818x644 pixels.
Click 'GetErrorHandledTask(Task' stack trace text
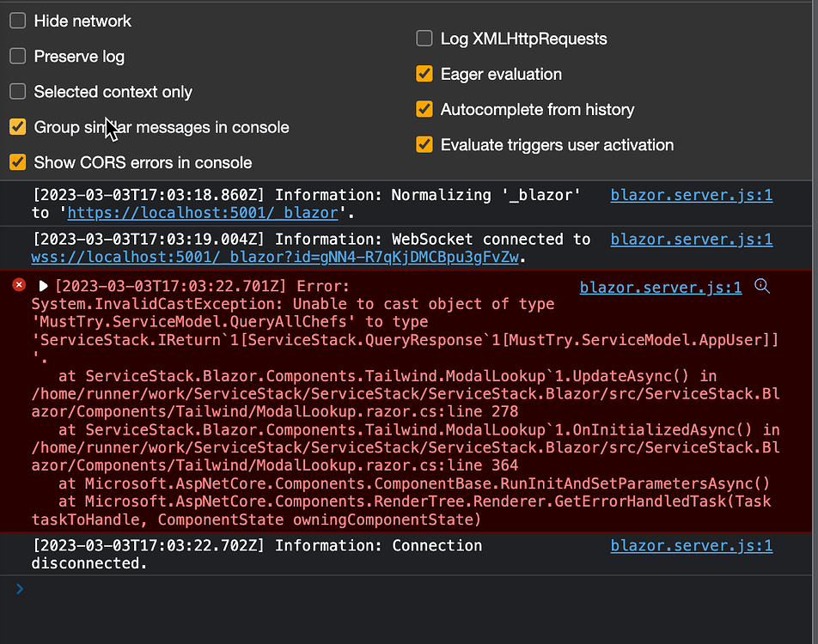pyautogui.click(x=662, y=501)
